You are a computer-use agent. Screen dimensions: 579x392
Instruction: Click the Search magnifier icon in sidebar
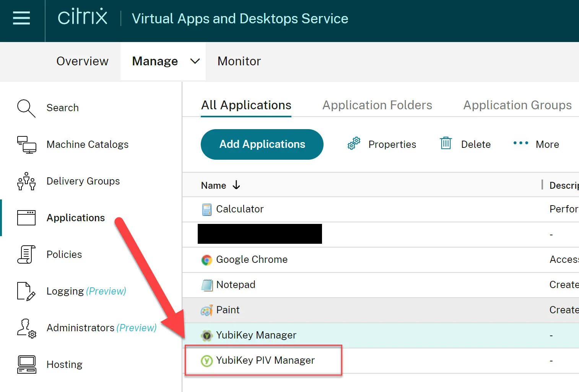26,108
